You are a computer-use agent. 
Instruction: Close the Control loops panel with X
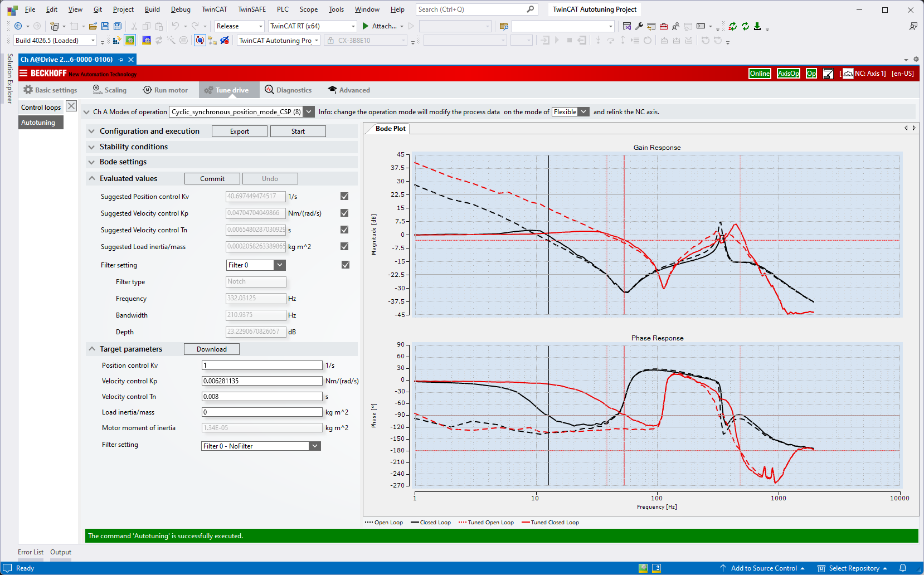click(x=71, y=106)
